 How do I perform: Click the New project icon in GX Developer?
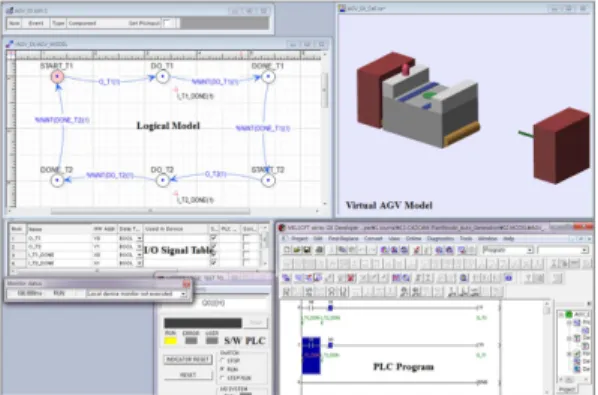coord(287,250)
